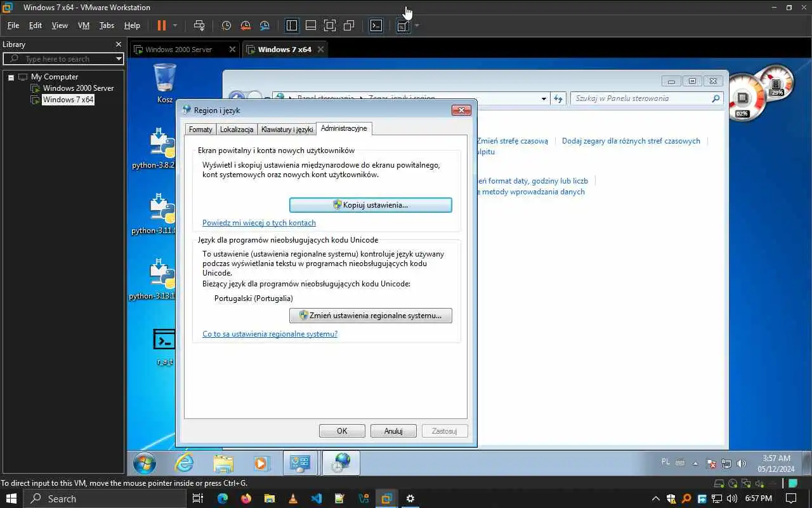Toggle the thumbnail bar toolbar icon
Viewport: 812px width, 508px height.
pyautogui.click(x=311, y=25)
